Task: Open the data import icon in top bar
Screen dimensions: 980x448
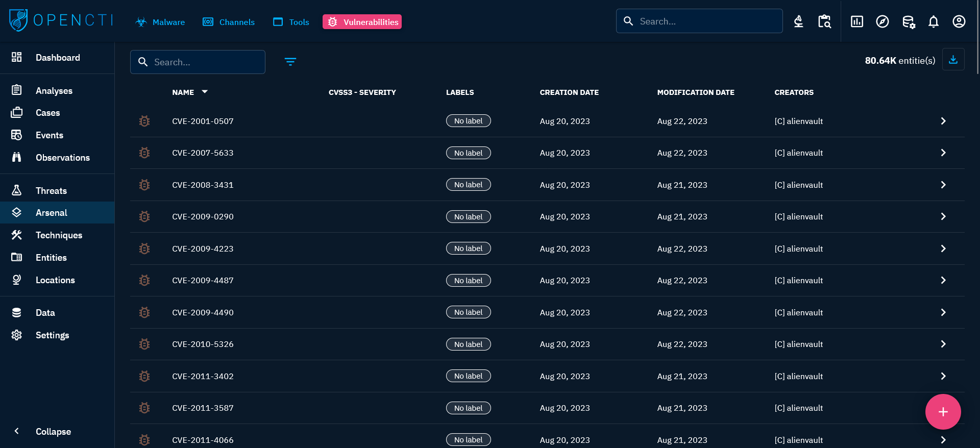Action: click(908, 21)
